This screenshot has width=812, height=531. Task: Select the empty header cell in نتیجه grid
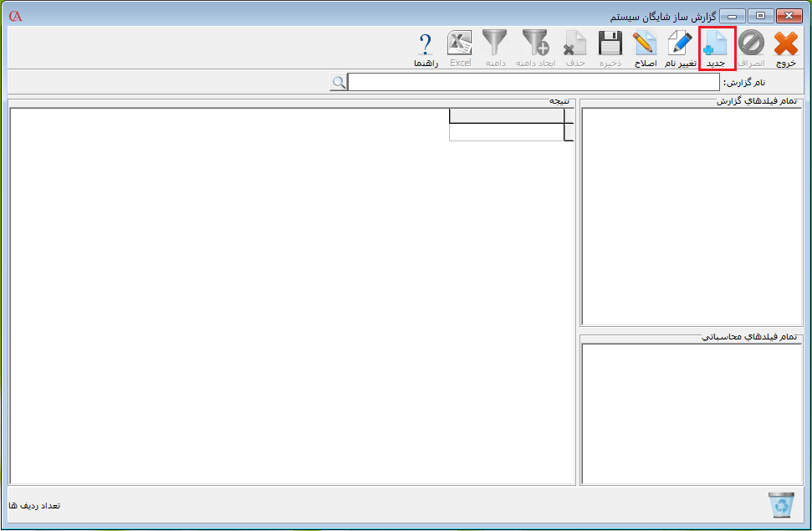coord(507,116)
